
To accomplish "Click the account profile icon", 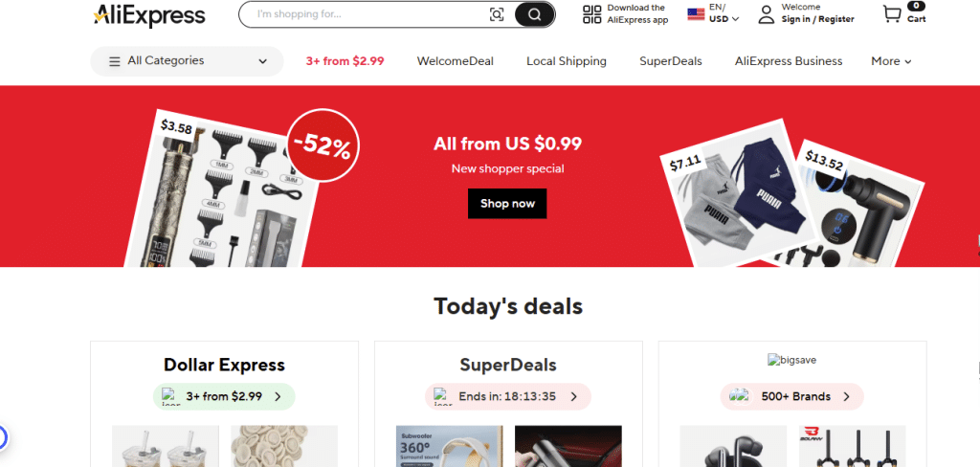I will (766, 14).
